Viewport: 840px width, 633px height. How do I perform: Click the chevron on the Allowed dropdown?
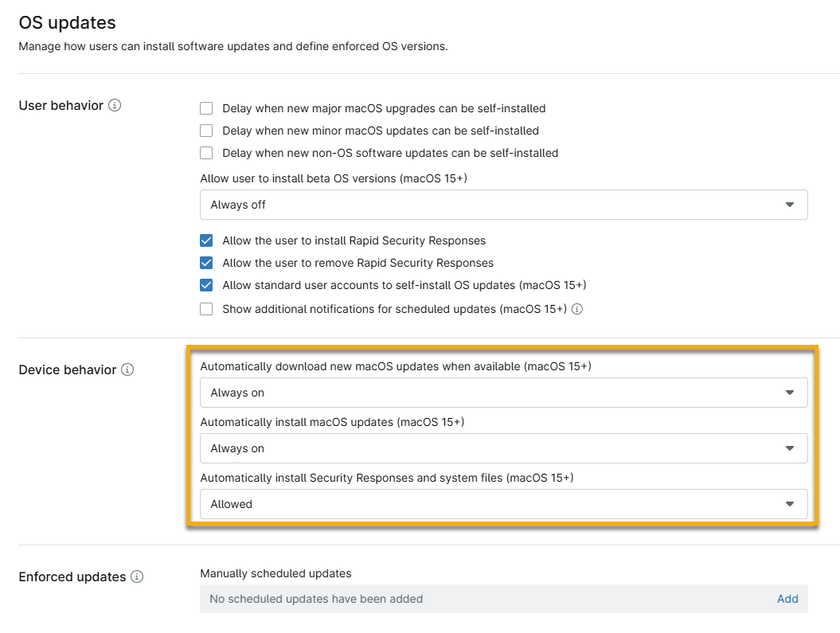tap(791, 504)
